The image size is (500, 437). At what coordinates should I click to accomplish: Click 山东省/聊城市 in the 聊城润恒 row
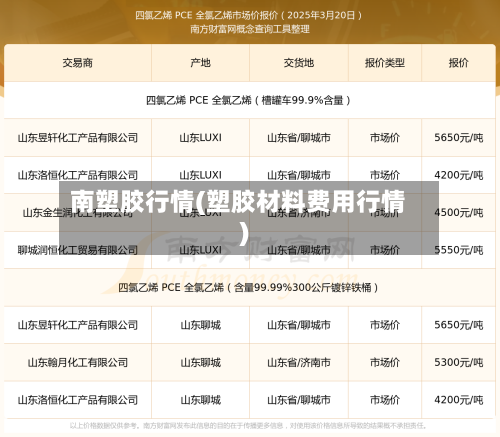pos(299,250)
